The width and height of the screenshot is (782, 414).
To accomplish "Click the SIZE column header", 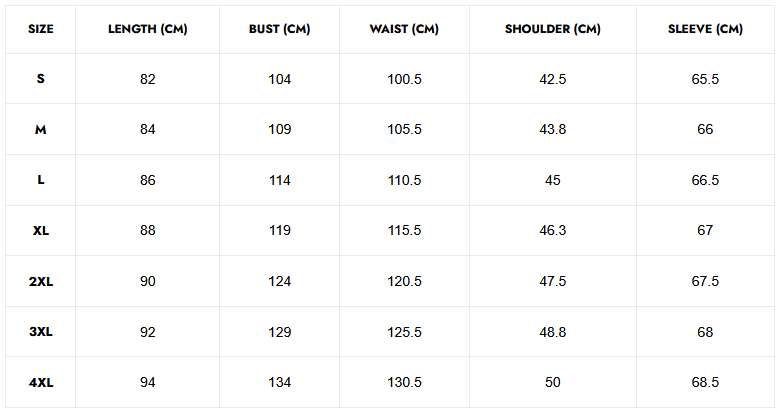I will tap(41, 29).
